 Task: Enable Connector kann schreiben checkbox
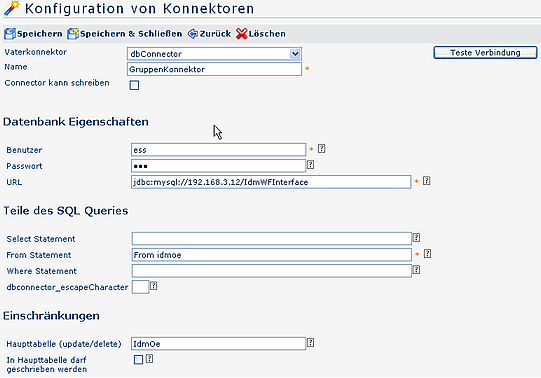point(134,85)
